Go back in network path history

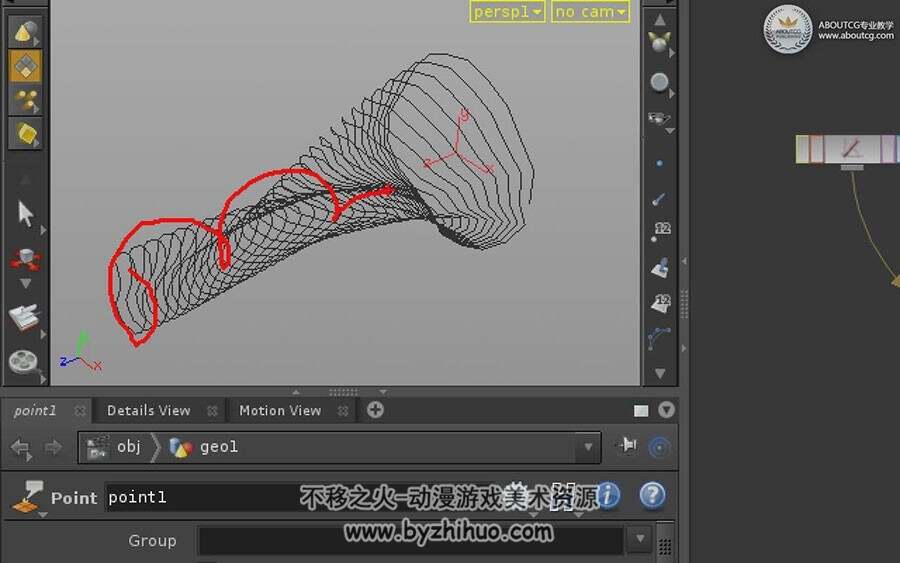click(21, 447)
